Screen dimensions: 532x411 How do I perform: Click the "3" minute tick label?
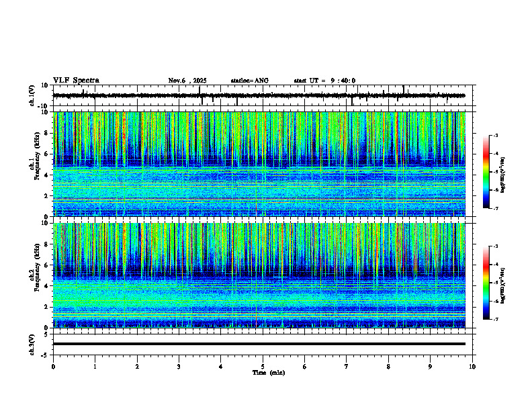(x=179, y=367)
